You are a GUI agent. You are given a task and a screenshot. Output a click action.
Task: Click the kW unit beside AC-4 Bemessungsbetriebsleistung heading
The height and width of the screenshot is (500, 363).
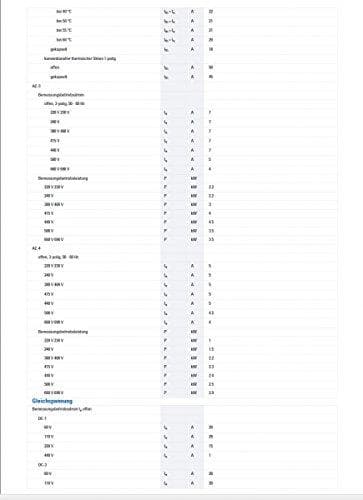point(194,332)
